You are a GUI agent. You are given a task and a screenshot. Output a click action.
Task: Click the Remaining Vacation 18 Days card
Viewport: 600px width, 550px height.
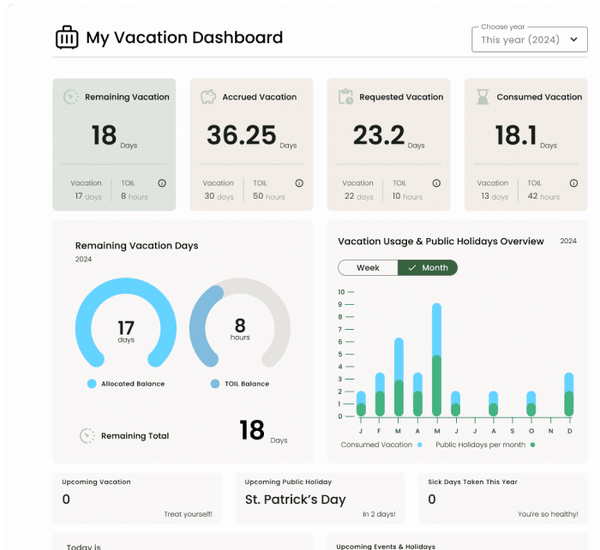pyautogui.click(x=114, y=145)
